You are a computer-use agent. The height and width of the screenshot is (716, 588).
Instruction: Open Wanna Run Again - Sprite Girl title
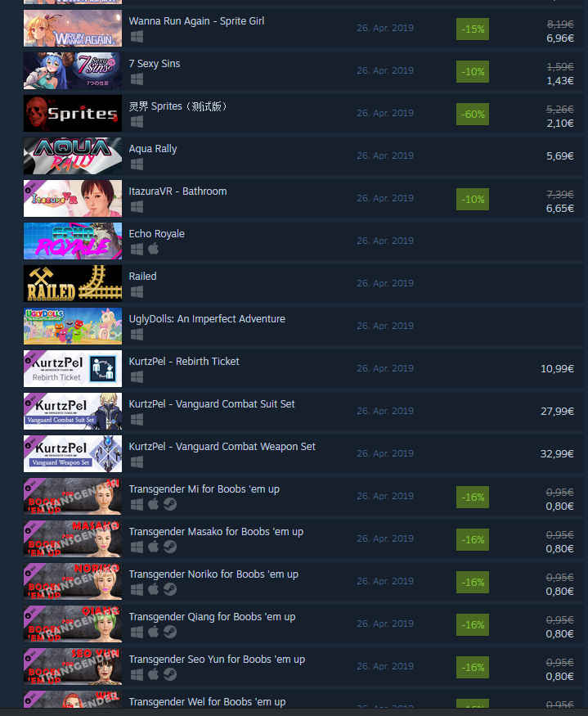pyautogui.click(x=196, y=21)
